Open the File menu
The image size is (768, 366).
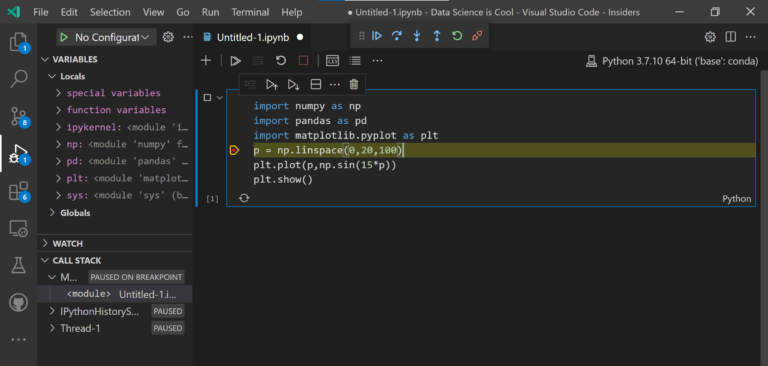pos(41,12)
